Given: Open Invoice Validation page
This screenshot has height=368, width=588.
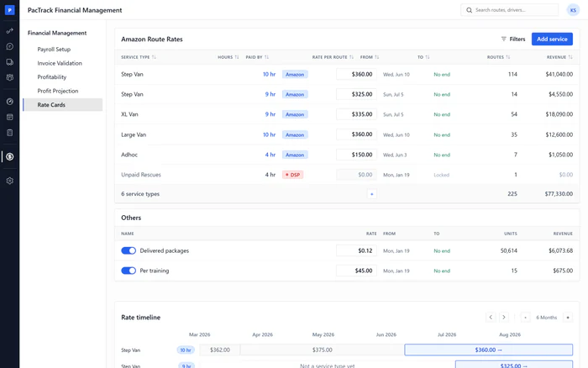Looking at the screenshot, I should coord(60,63).
